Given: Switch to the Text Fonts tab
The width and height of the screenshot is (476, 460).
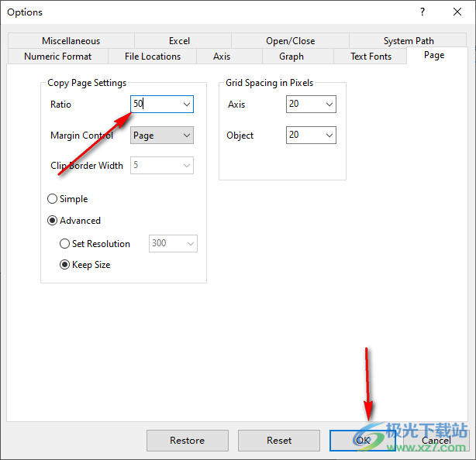Looking at the screenshot, I should click(371, 57).
